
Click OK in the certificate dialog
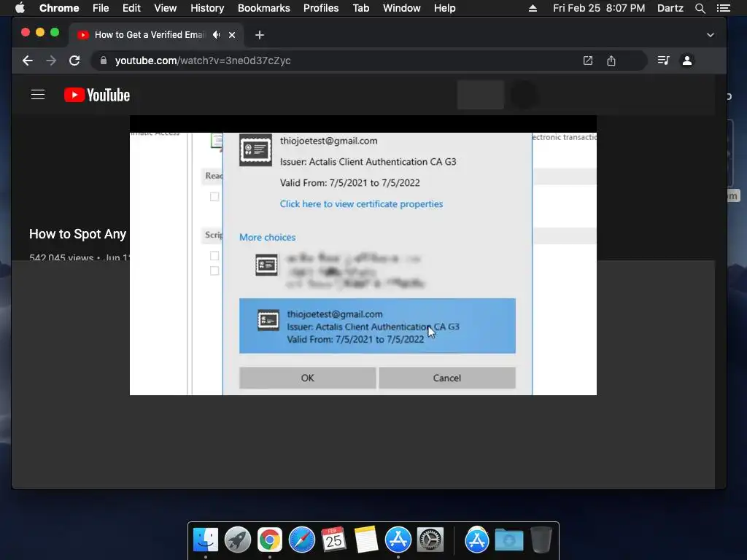coord(308,378)
